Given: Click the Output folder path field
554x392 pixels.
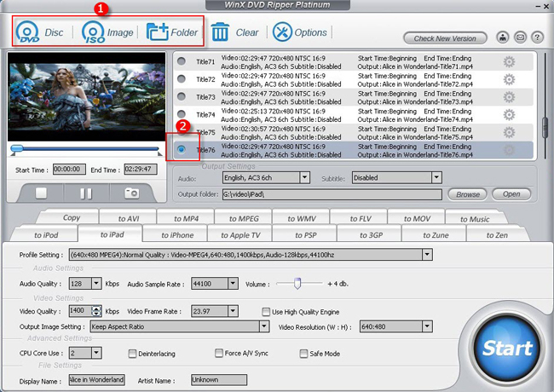Looking at the screenshot, I should (332, 194).
